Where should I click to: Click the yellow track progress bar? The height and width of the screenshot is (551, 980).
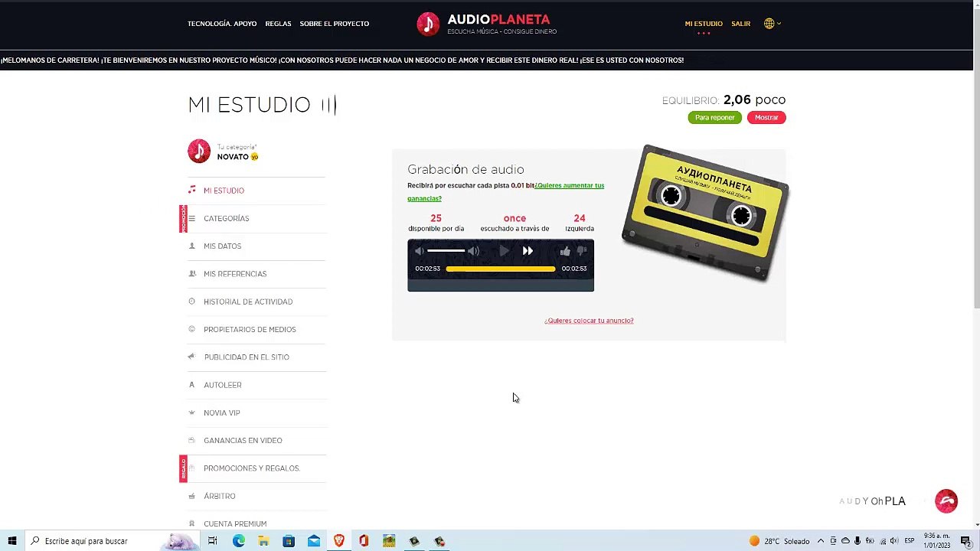coord(501,269)
